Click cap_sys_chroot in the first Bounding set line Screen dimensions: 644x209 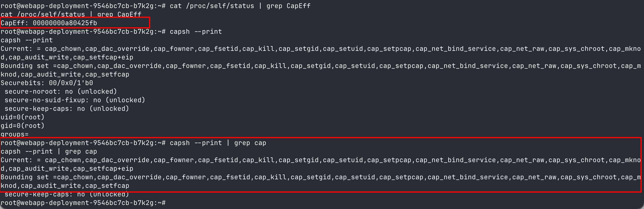[589, 66]
